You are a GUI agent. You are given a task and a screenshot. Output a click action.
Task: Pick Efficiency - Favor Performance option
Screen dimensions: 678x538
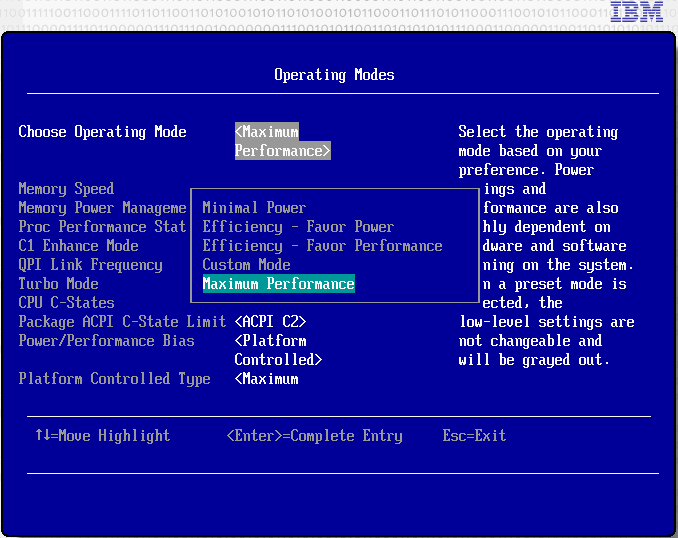pyautogui.click(x=322, y=246)
